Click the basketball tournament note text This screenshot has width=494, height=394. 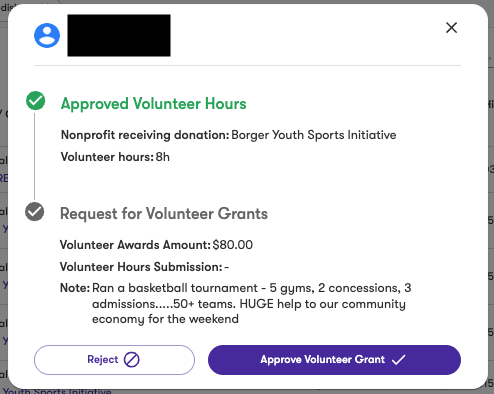252,303
